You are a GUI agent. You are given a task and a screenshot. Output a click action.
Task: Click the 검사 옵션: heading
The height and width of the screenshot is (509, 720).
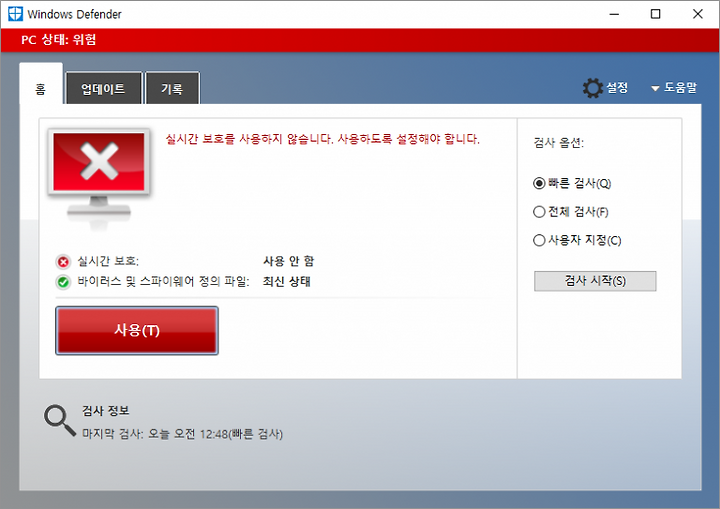point(558,143)
